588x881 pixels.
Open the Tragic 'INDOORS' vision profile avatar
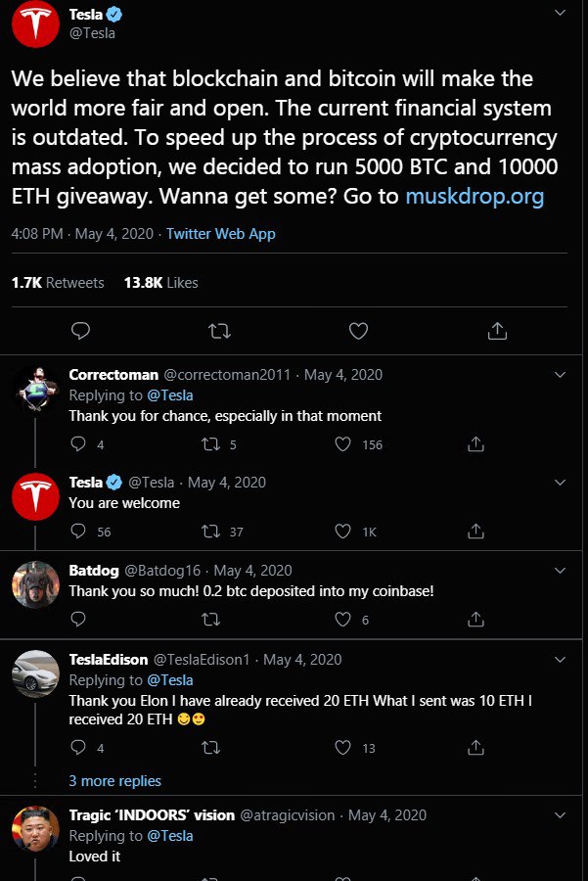(x=36, y=829)
